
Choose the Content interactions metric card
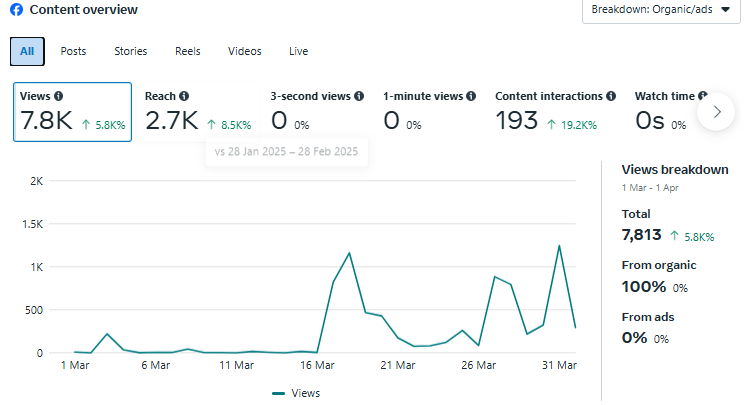[x=555, y=111]
